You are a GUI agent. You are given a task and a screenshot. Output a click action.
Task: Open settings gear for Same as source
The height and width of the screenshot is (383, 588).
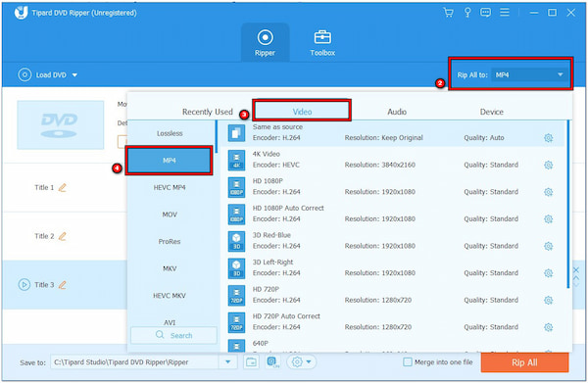[x=548, y=138]
